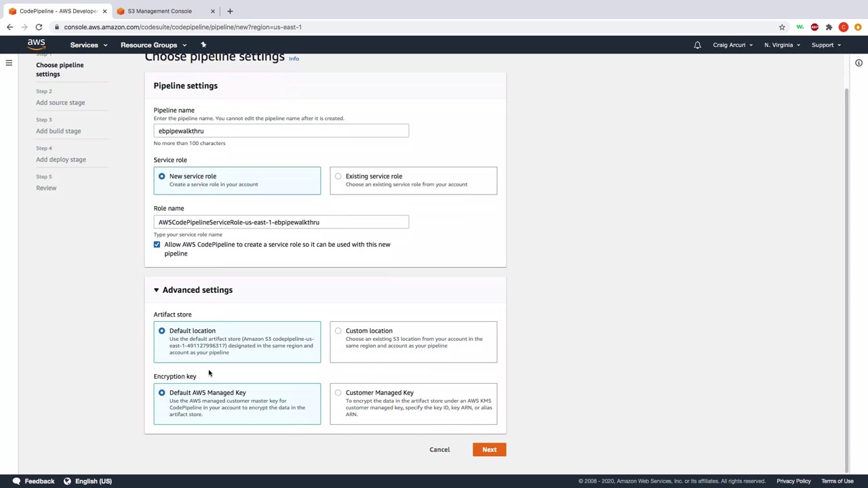The image size is (868, 488).
Task: Click the red ABP extension icon
Action: coord(814,27)
